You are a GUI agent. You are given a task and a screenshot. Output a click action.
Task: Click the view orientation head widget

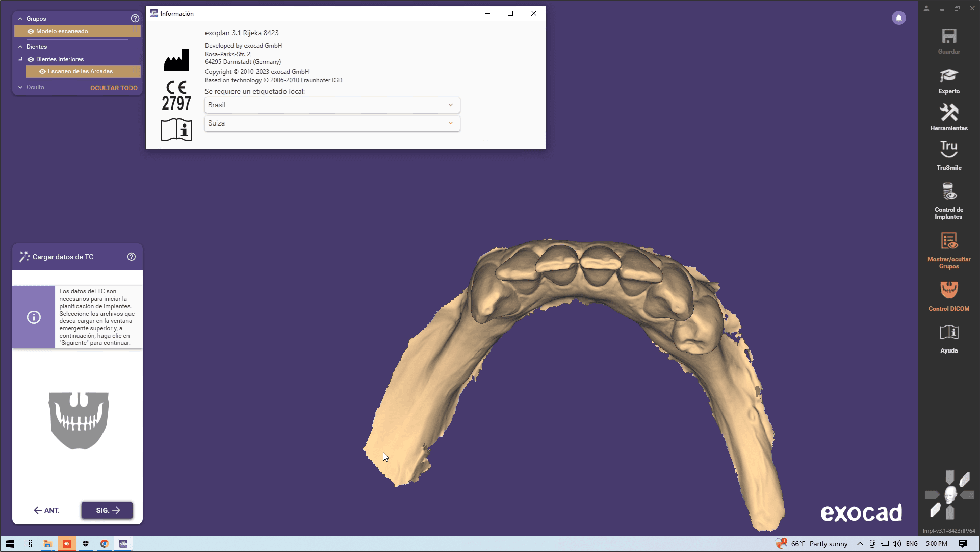click(x=949, y=495)
